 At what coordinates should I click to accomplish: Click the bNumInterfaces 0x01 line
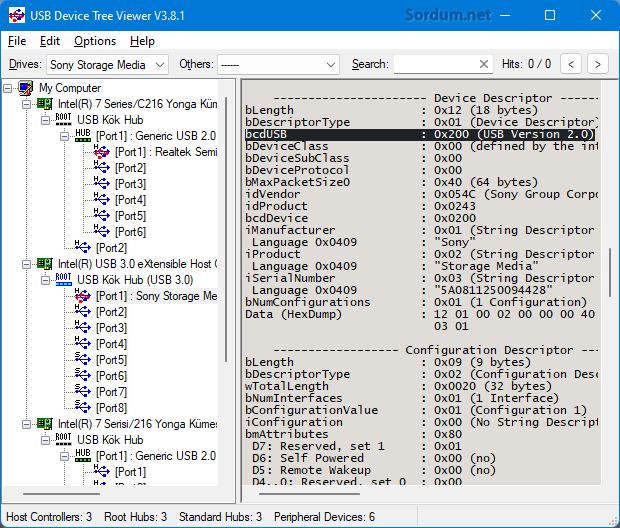[402, 398]
